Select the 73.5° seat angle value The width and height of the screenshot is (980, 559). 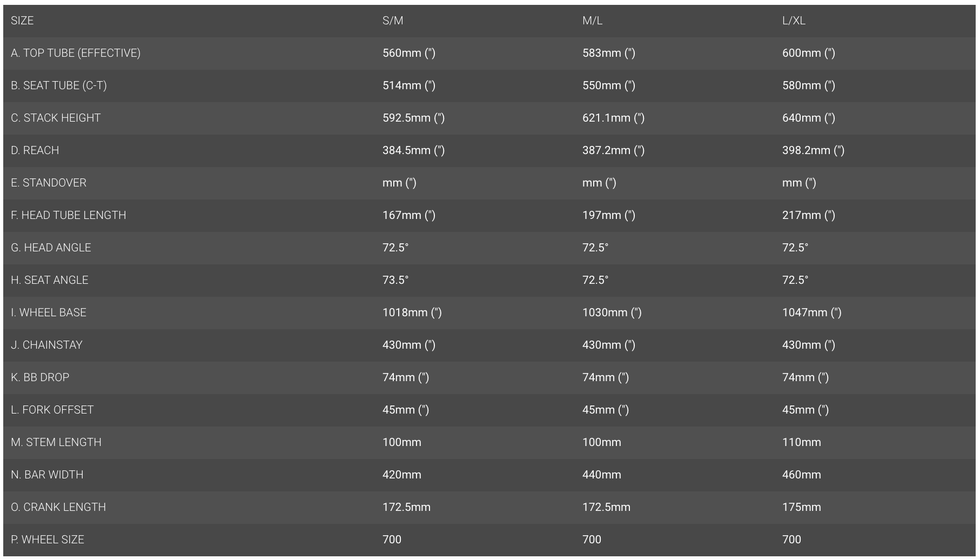click(x=395, y=280)
